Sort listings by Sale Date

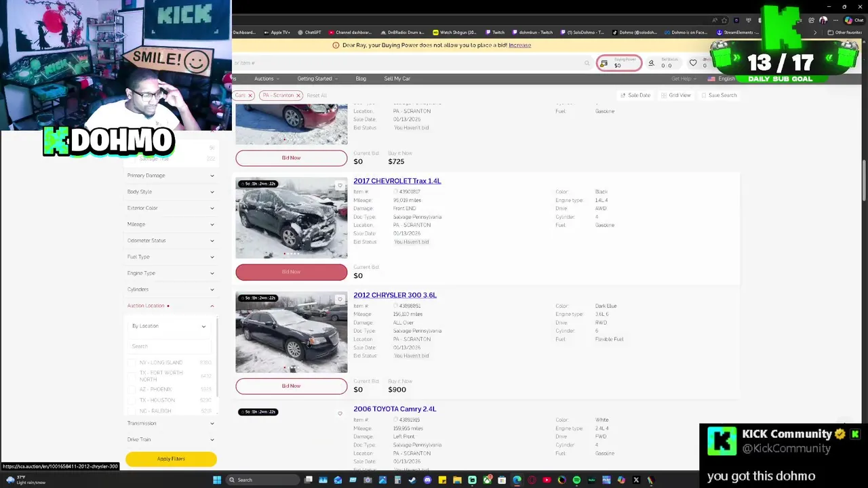[635, 96]
